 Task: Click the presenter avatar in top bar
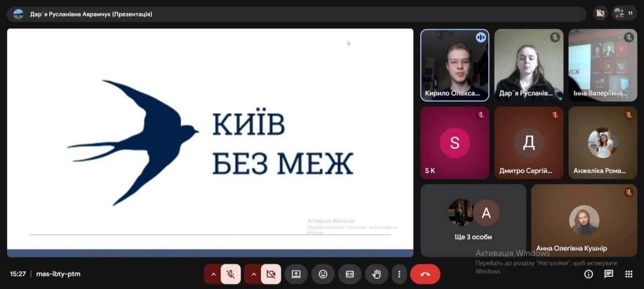click(x=19, y=14)
